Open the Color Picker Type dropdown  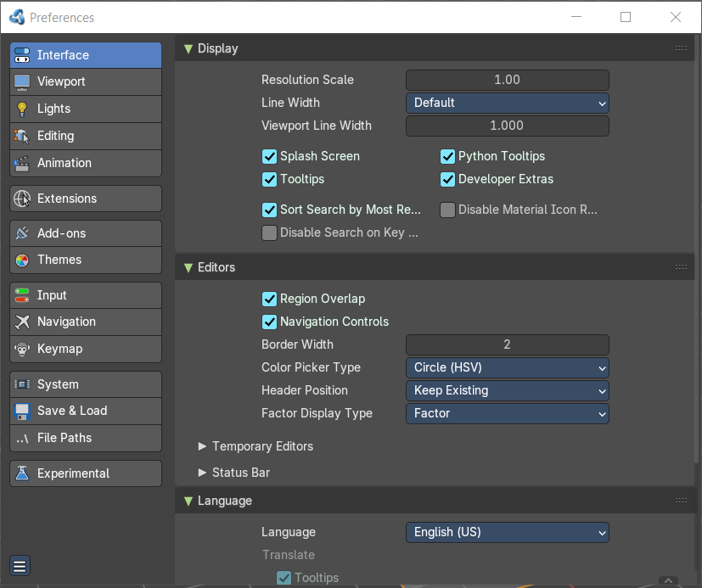point(508,368)
